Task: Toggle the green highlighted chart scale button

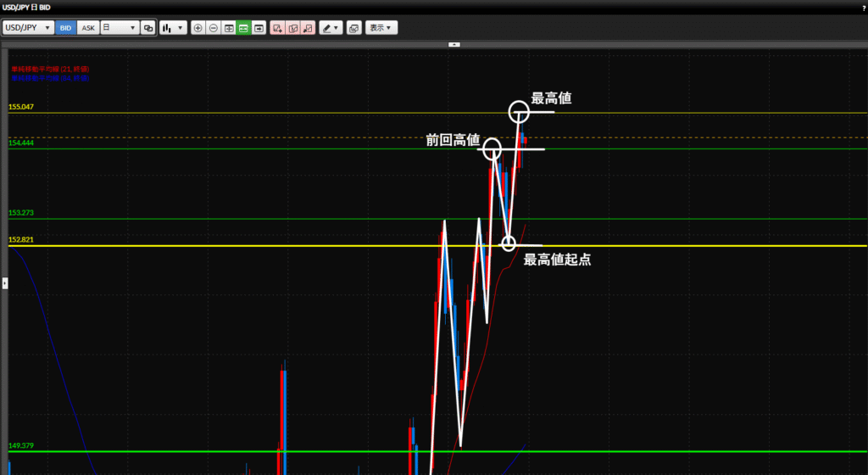Action: [243, 28]
